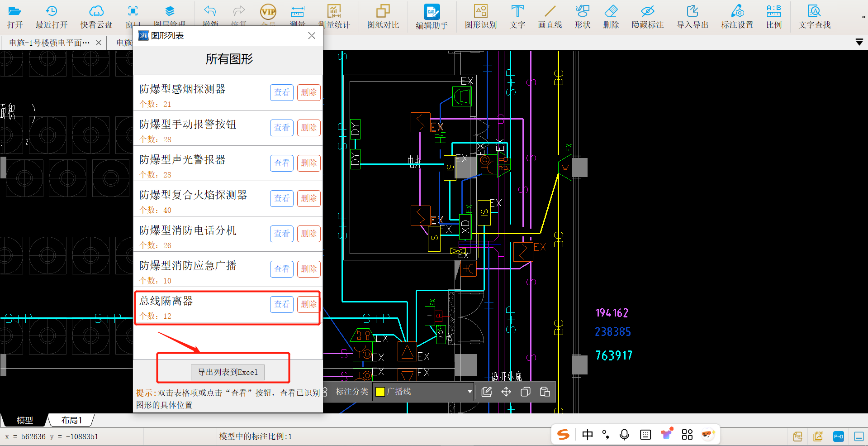Delete 防爆型消防应急广播 entry
868x446 pixels.
coord(309,269)
